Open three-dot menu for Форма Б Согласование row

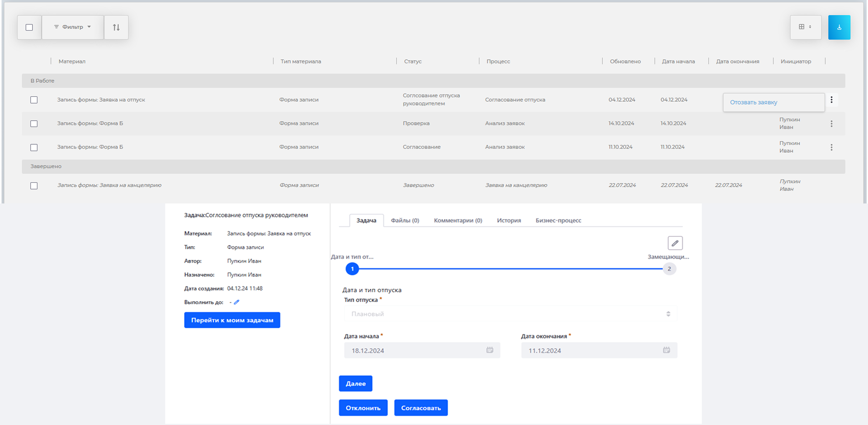(x=831, y=147)
